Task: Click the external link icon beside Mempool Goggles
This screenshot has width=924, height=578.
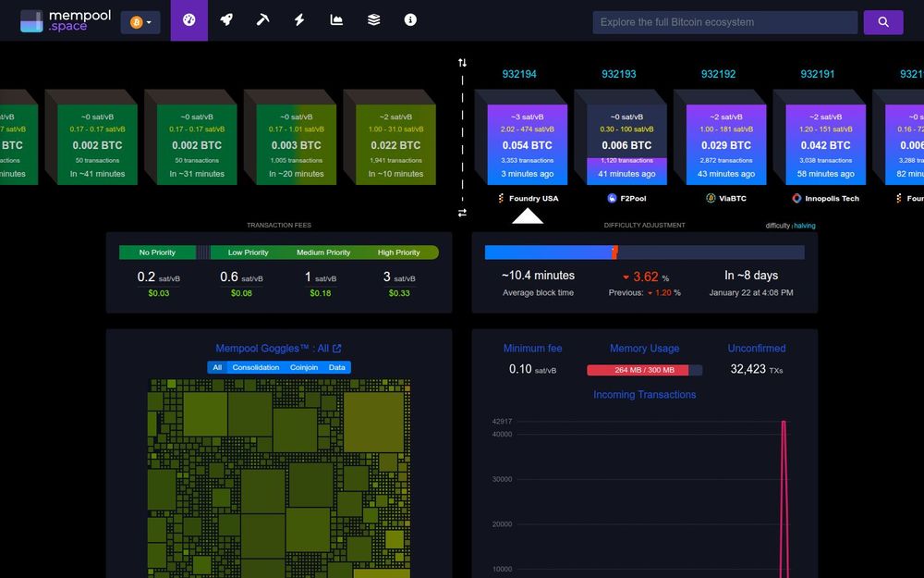Action: pos(337,349)
